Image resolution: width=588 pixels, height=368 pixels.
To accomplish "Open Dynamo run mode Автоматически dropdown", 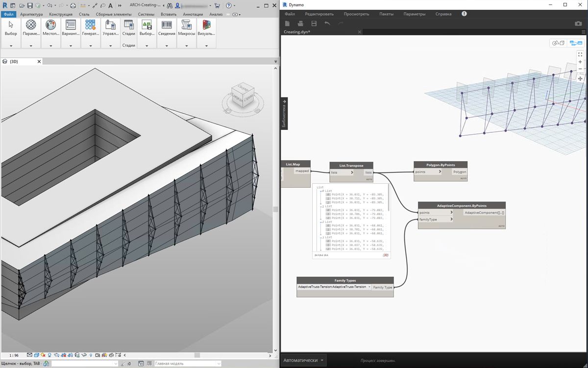I will click(304, 360).
